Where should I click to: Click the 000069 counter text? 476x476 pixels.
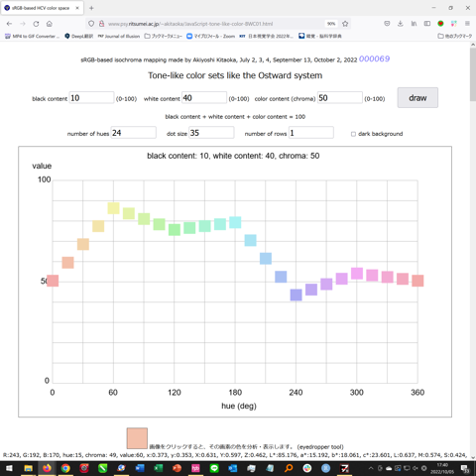374,59
